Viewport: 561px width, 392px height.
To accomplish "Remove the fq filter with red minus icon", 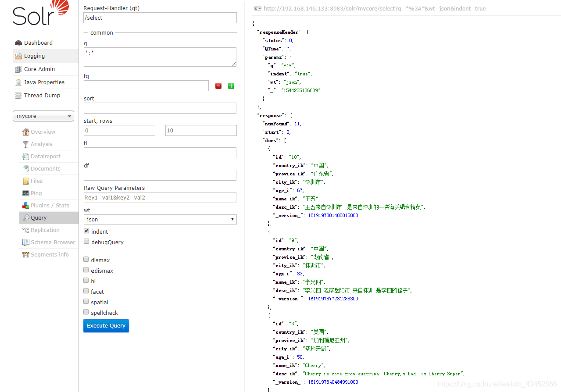I will pos(218,86).
